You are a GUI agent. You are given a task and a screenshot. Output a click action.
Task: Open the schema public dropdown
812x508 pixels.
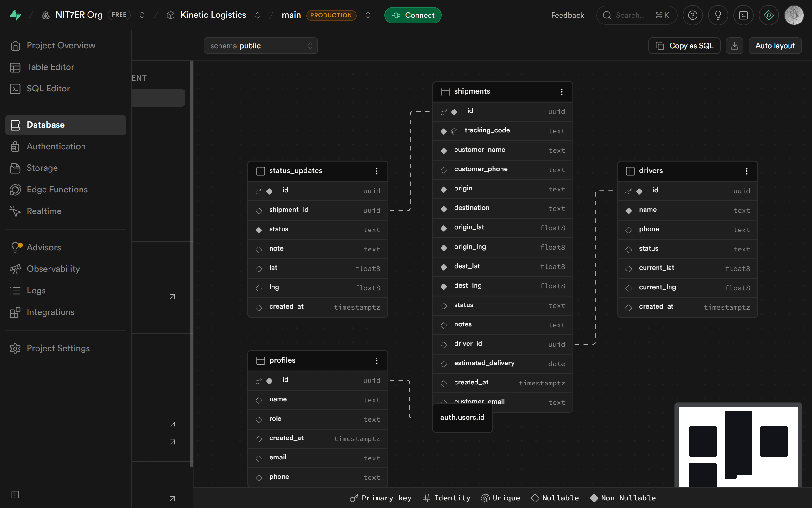click(260, 46)
